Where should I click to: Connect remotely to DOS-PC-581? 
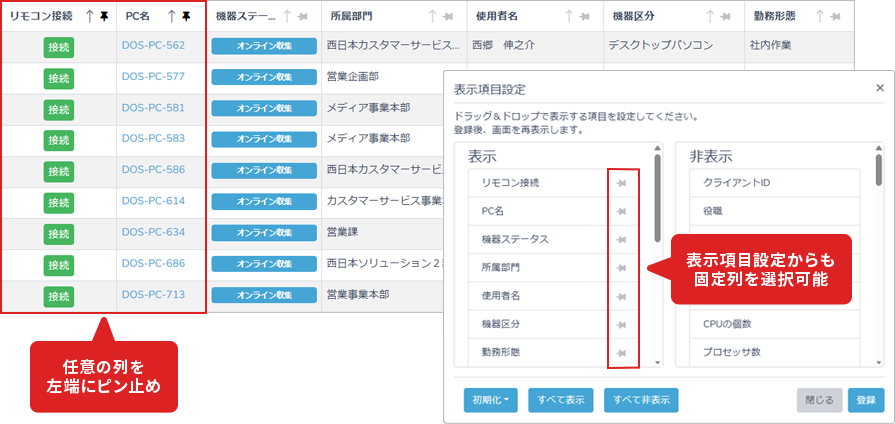point(59,110)
